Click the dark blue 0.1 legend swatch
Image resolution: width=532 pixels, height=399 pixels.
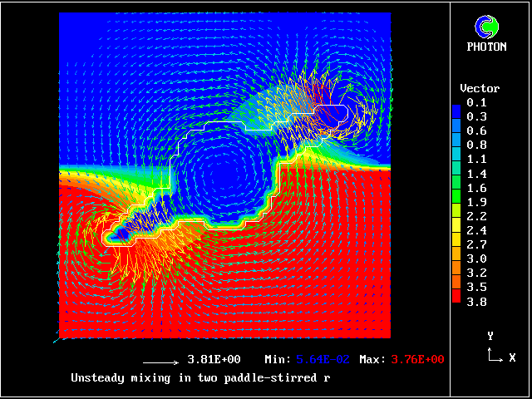tap(456, 103)
